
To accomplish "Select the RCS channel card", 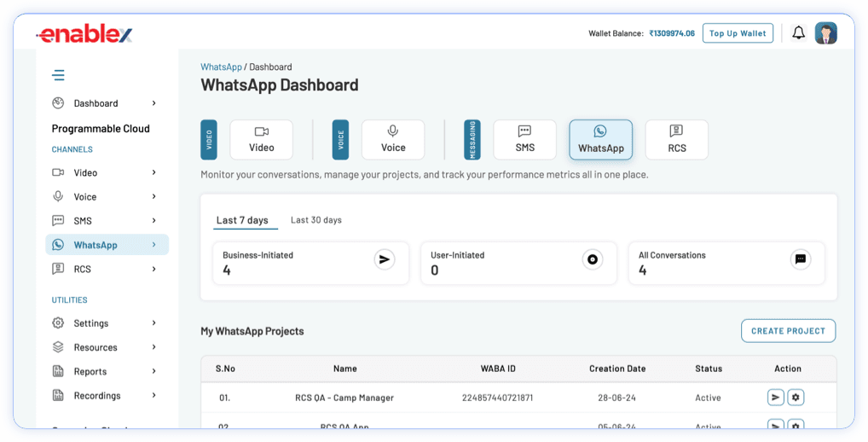I will (676, 140).
